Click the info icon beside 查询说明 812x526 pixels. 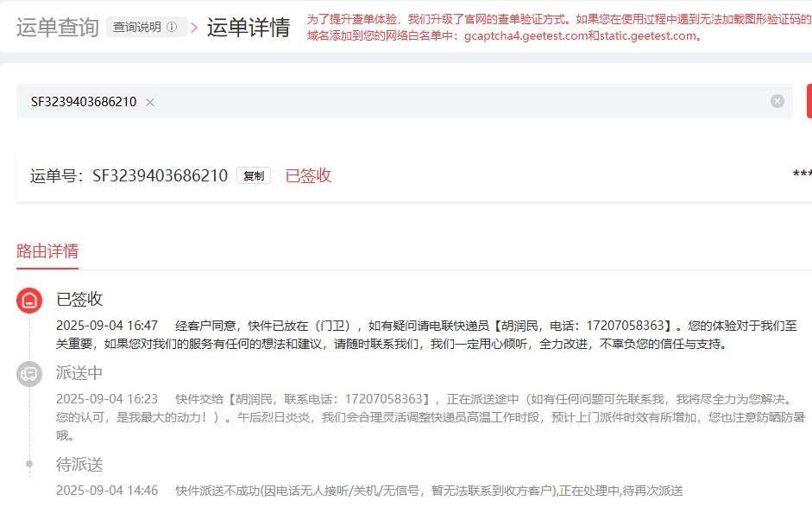pyautogui.click(x=172, y=28)
